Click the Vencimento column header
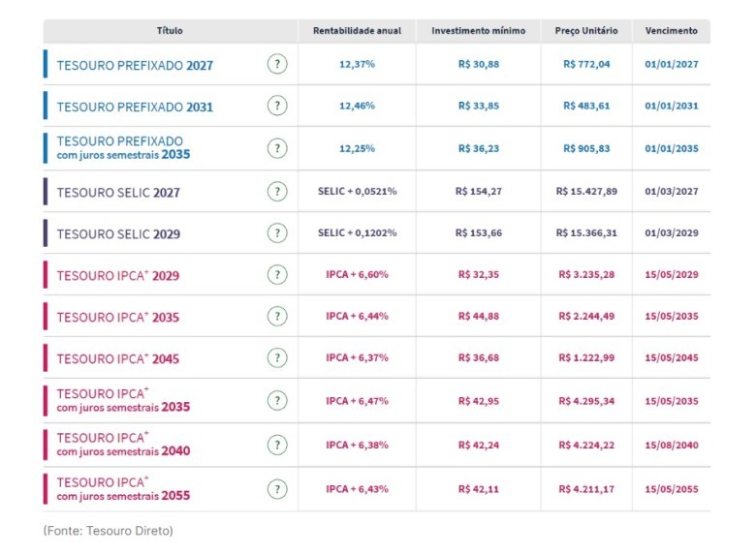 671,31
